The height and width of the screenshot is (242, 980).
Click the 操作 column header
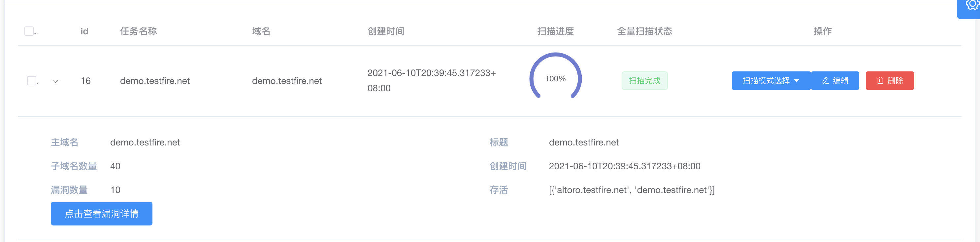[x=823, y=31]
